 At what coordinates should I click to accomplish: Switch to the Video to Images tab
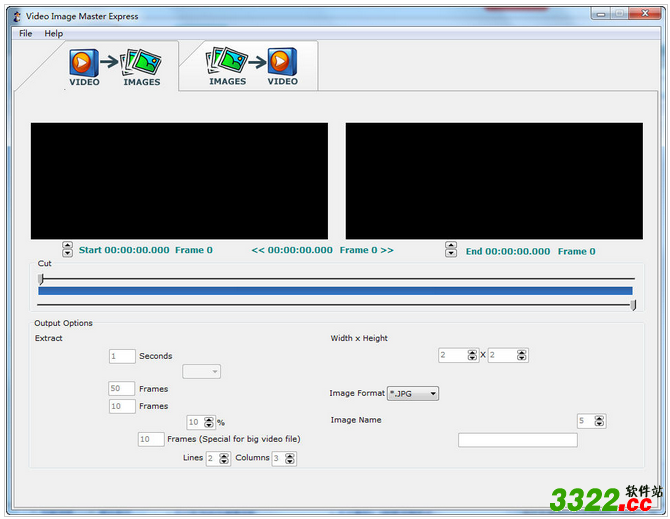(x=115, y=67)
